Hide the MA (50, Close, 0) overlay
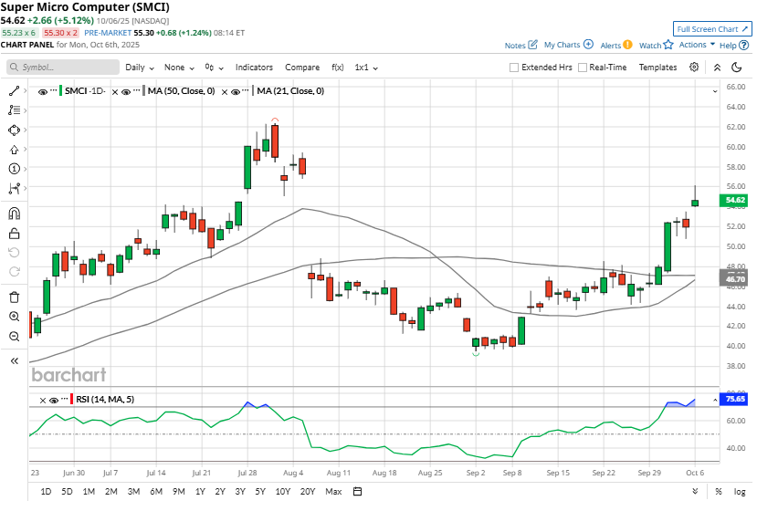778x532 pixels. tap(126, 92)
